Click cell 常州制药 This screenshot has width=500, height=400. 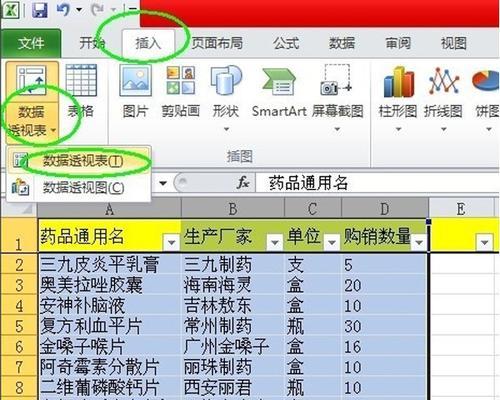coord(233,326)
